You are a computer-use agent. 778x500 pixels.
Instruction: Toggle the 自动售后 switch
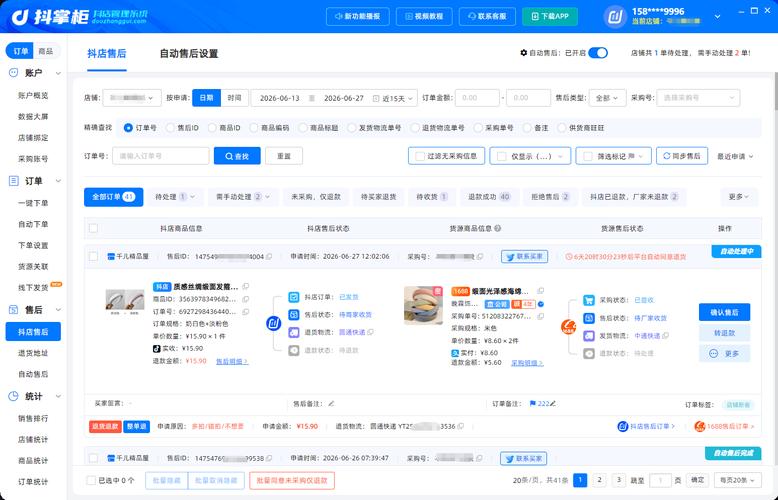(x=598, y=53)
